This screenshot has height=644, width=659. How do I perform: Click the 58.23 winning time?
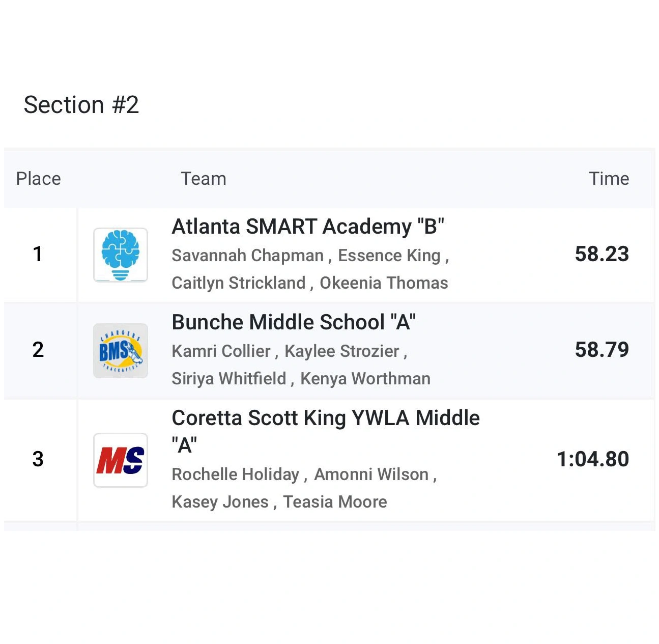click(x=602, y=254)
